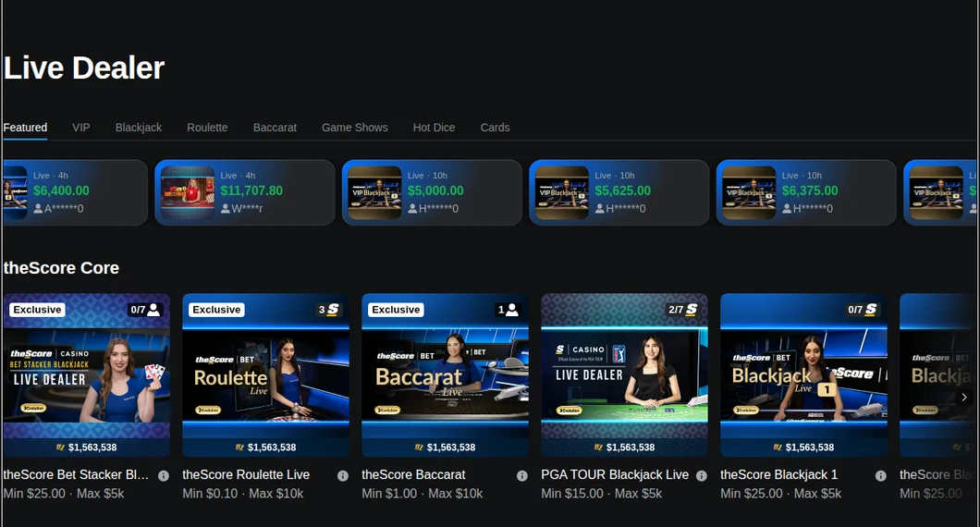Select the Hot Dice tab
The height and width of the screenshot is (527, 980).
434,128
